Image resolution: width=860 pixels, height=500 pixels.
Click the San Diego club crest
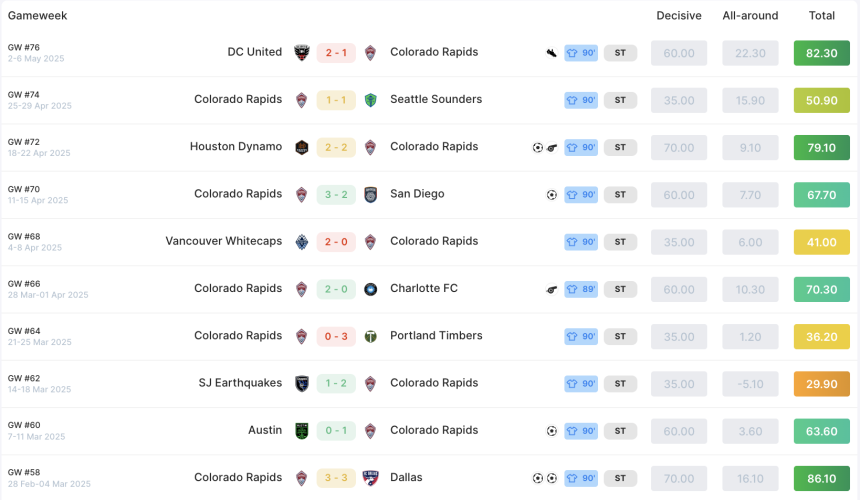[x=371, y=195]
